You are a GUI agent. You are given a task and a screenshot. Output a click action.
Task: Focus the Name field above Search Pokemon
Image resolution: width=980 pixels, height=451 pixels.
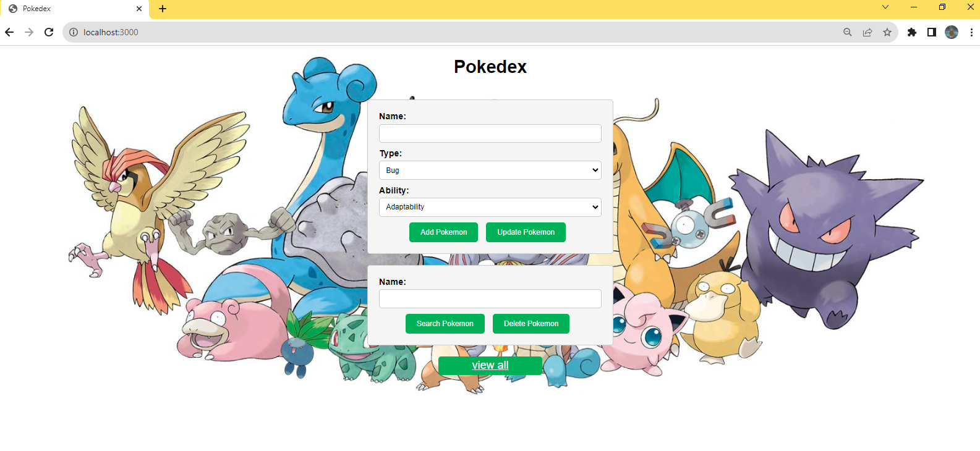click(490, 299)
